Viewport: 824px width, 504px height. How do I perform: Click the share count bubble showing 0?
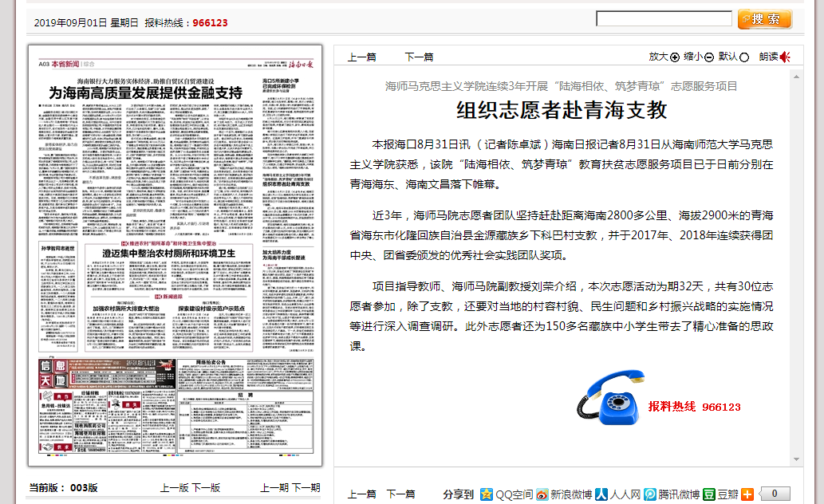point(775,494)
